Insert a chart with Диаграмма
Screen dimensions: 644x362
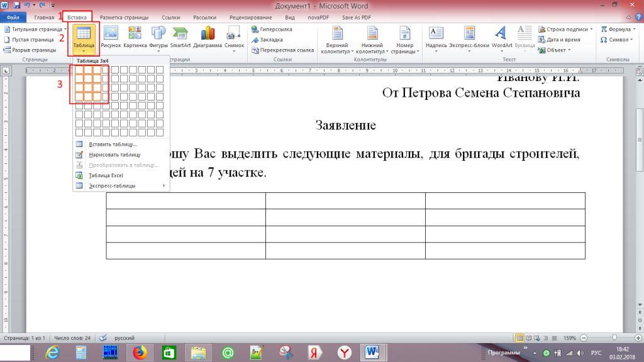208,37
